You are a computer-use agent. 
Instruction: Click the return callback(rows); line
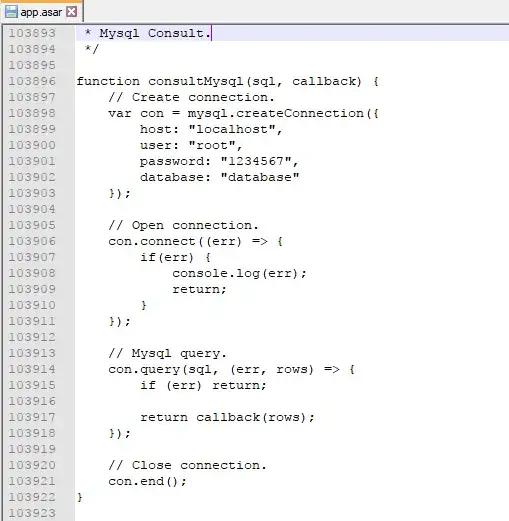click(x=227, y=417)
